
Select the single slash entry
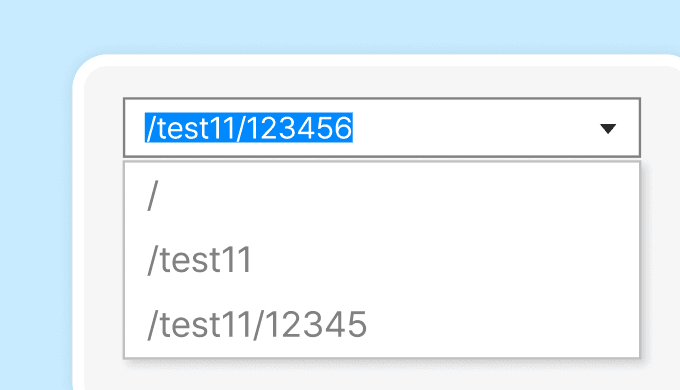click(x=382, y=196)
